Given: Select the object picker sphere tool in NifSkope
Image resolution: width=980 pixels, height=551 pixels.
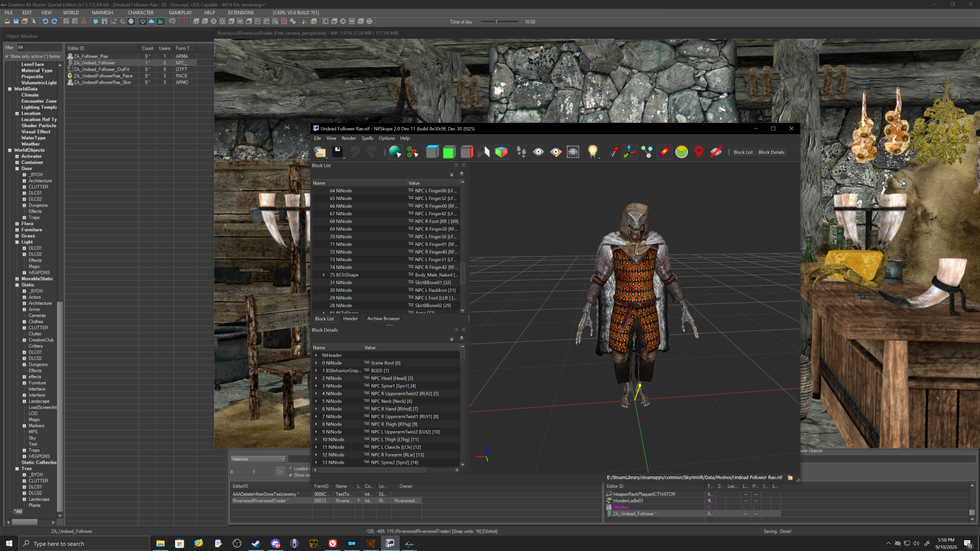Looking at the screenshot, I should click(395, 152).
